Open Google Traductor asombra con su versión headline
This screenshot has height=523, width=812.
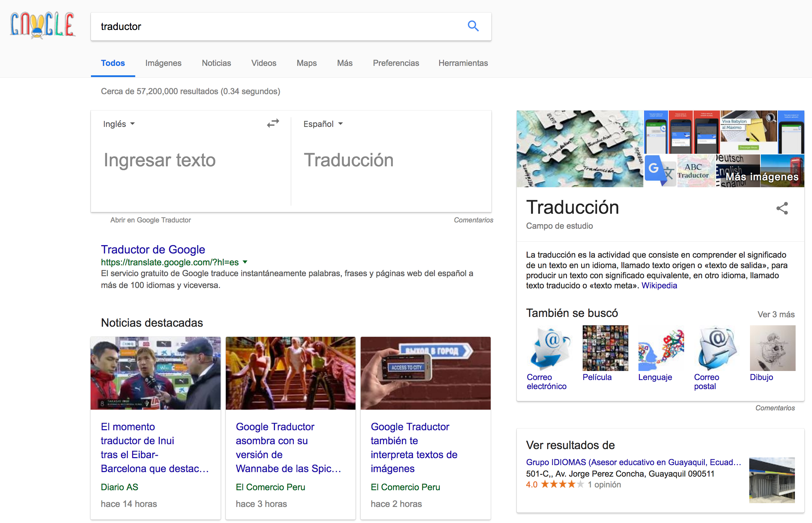tap(288, 448)
